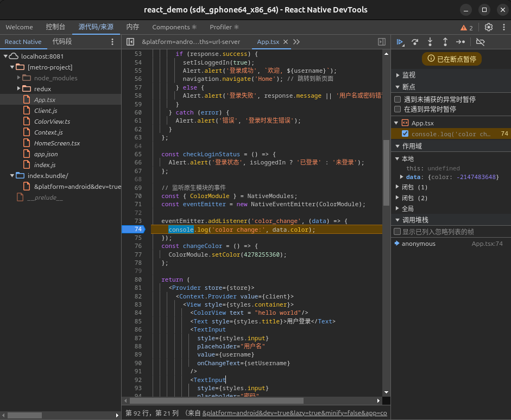This screenshot has width=511, height=420.
Task: Open DevTools three-dot customize menu
Action: 504,27
